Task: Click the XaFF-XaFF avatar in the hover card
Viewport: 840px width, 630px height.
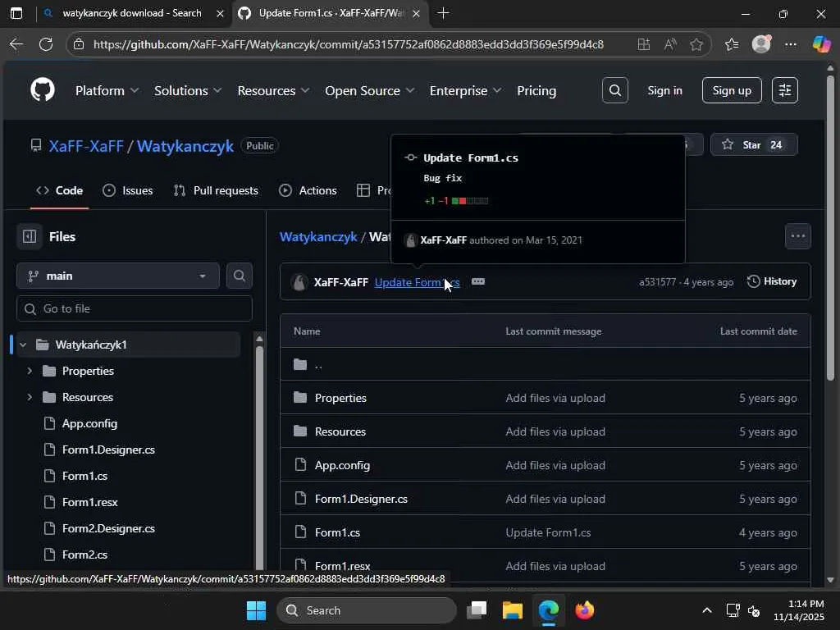Action: point(410,240)
